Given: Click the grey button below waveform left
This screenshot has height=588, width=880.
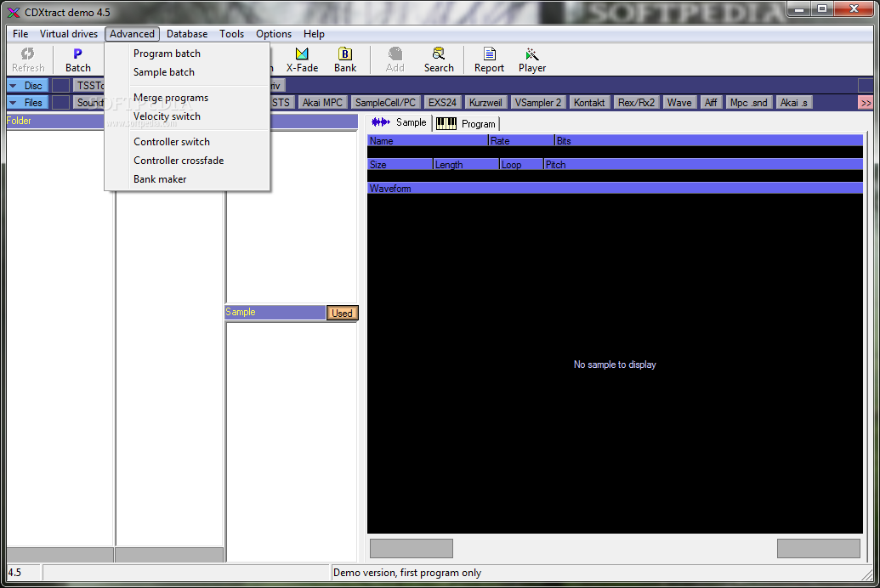Looking at the screenshot, I should coord(412,548).
